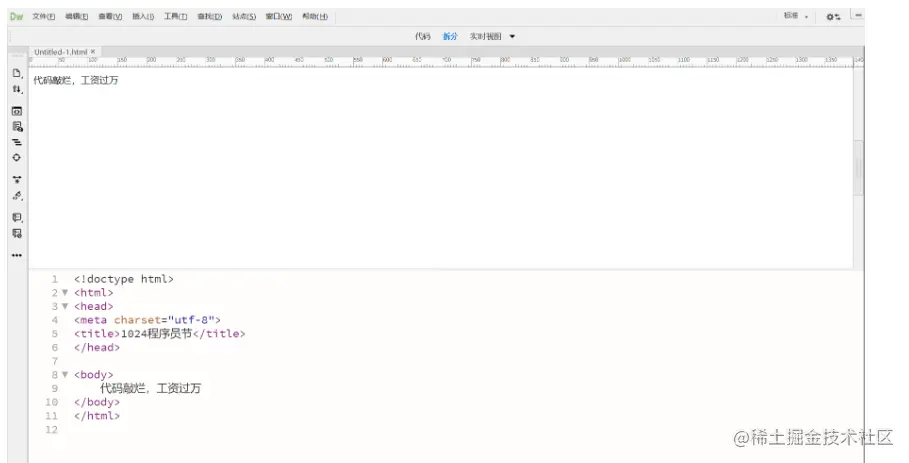
Task: Switch to 拆分 split view
Action: (450, 37)
